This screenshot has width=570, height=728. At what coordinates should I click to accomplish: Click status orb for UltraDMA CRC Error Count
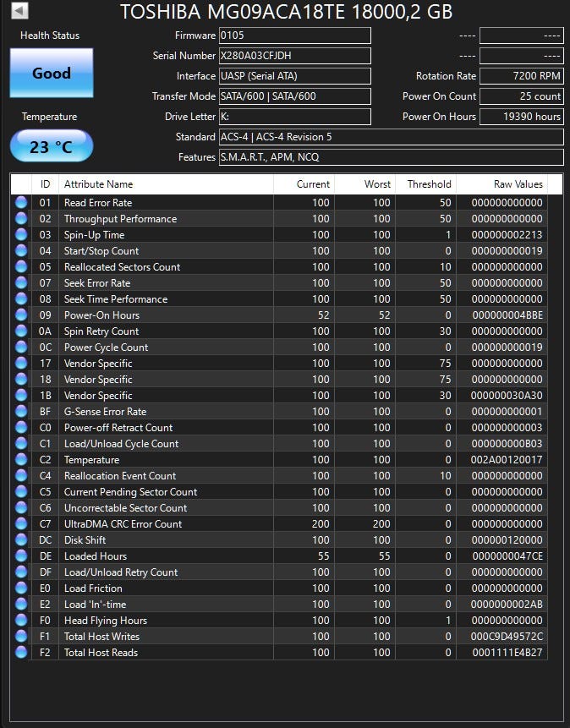[21, 524]
